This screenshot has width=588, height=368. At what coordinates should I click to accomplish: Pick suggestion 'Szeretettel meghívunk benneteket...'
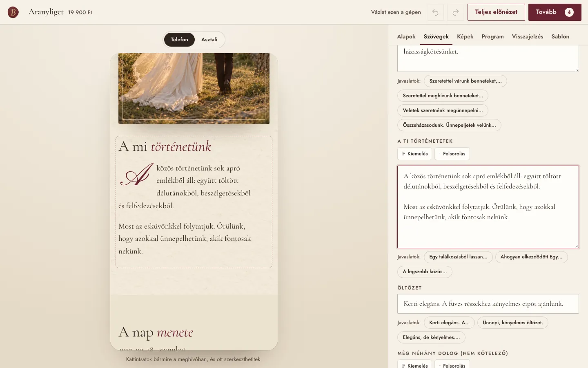pos(443,96)
